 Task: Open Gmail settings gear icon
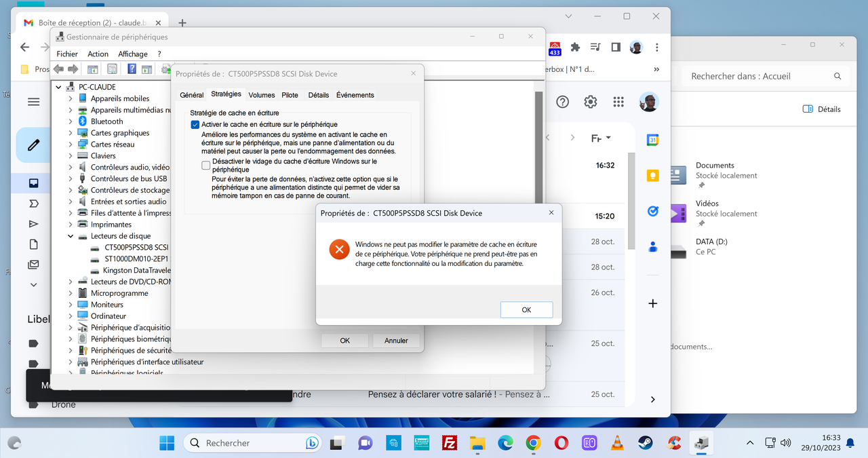click(591, 102)
